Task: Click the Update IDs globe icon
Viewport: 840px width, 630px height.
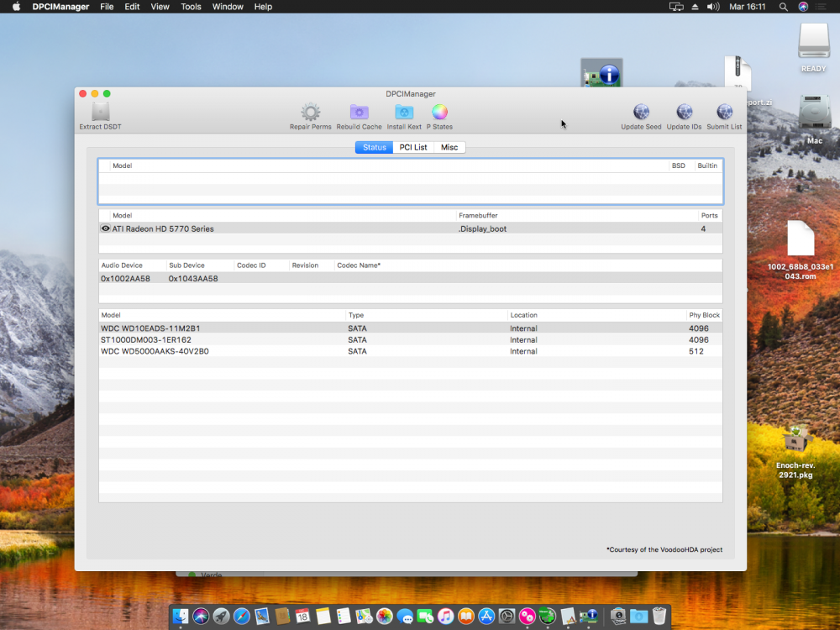Action: pos(684,112)
